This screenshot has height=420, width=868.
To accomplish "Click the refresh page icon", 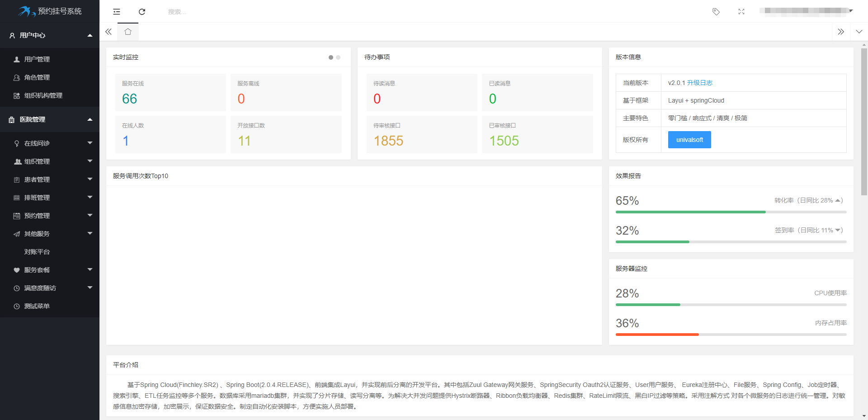I will [142, 12].
